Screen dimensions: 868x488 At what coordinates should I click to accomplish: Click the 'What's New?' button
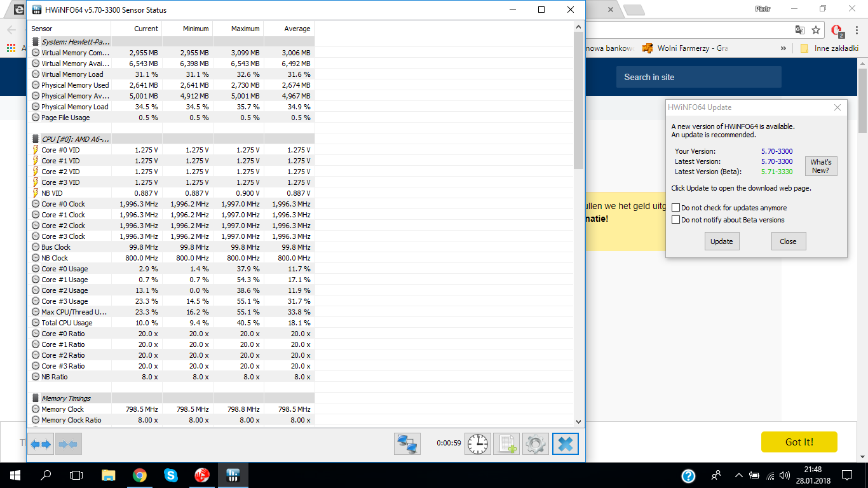click(820, 166)
